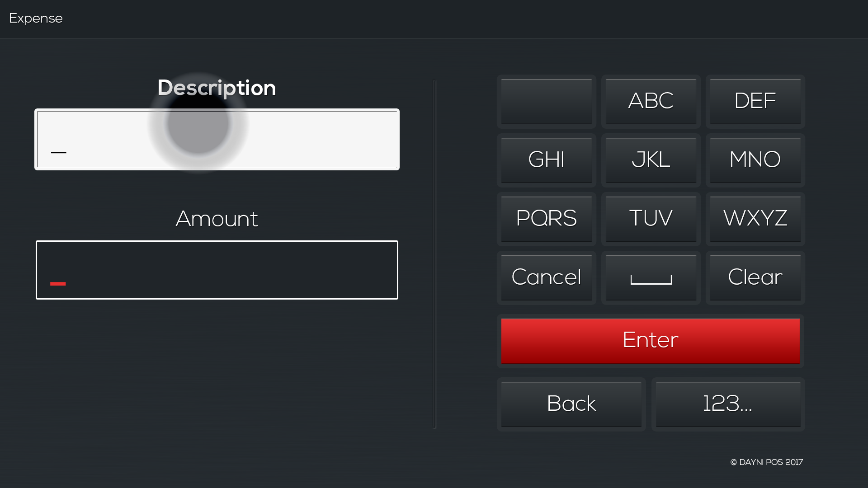Click the Expense title in header

point(36,19)
